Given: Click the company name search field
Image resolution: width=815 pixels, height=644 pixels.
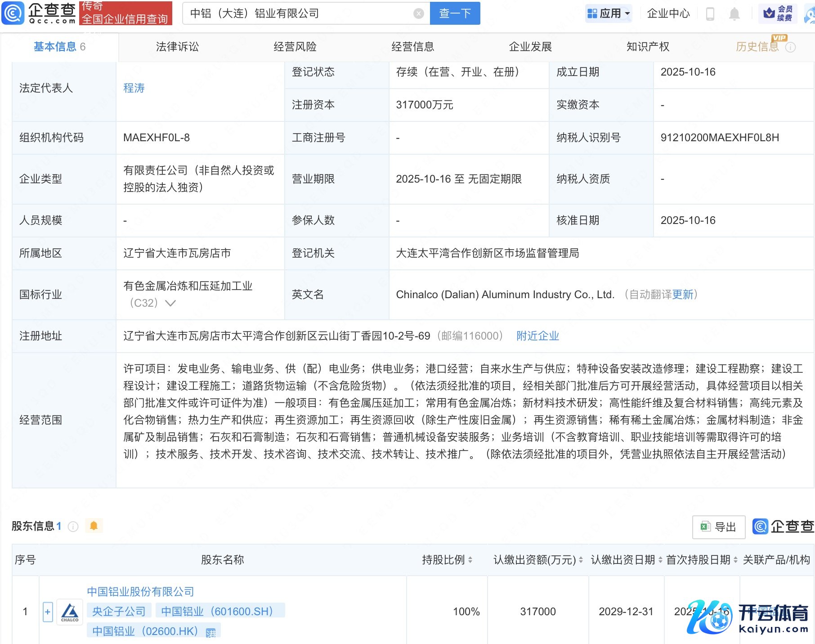Looking at the screenshot, I should (297, 13).
